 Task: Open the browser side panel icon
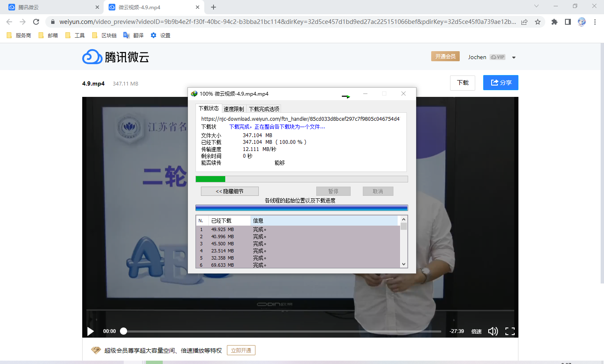pyautogui.click(x=568, y=22)
